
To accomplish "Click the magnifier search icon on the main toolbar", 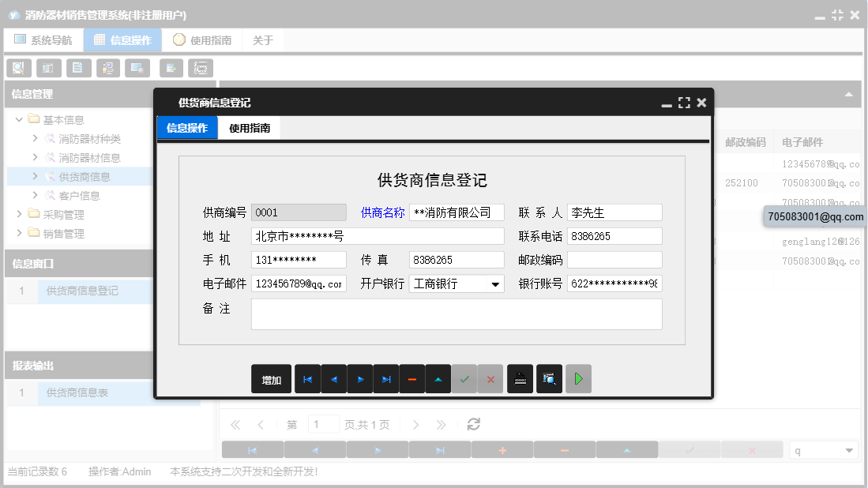I will pyautogui.click(x=18, y=68).
